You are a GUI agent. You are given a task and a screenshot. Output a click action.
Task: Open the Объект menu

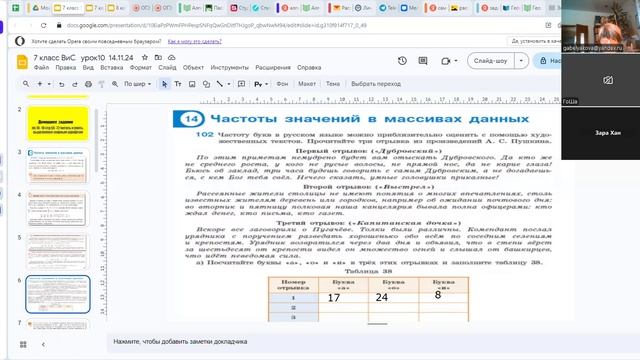click(x=193, y=67)
